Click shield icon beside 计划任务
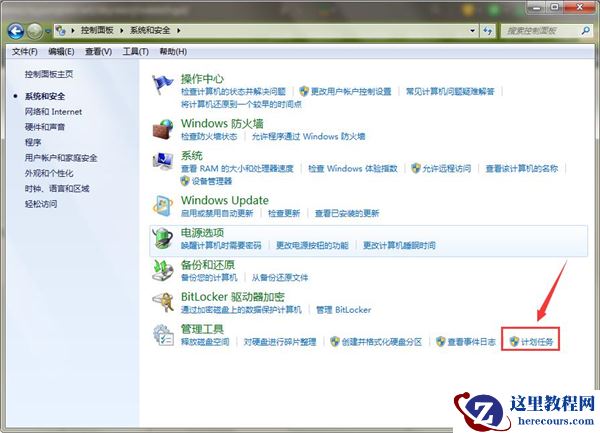Screen dimensions: 600x433 pyautogui.click(x=514, y=342)
